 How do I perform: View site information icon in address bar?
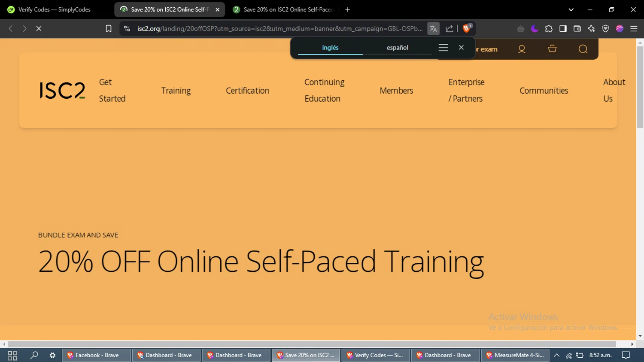127,28
